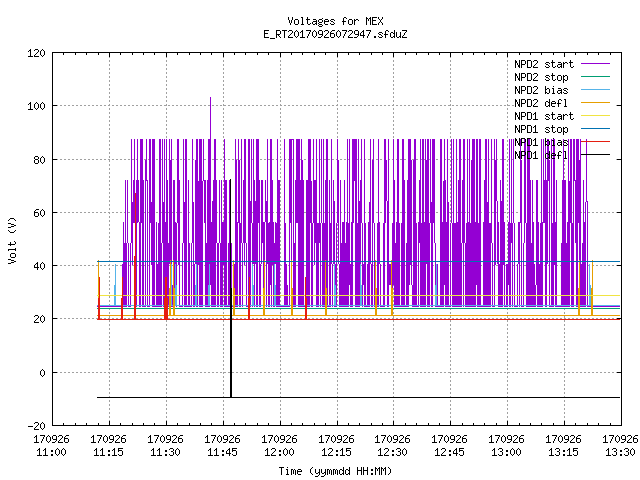640x480 pixels.
Task: Click the 12:15 x-axis time label
Action: click(336, 452)
